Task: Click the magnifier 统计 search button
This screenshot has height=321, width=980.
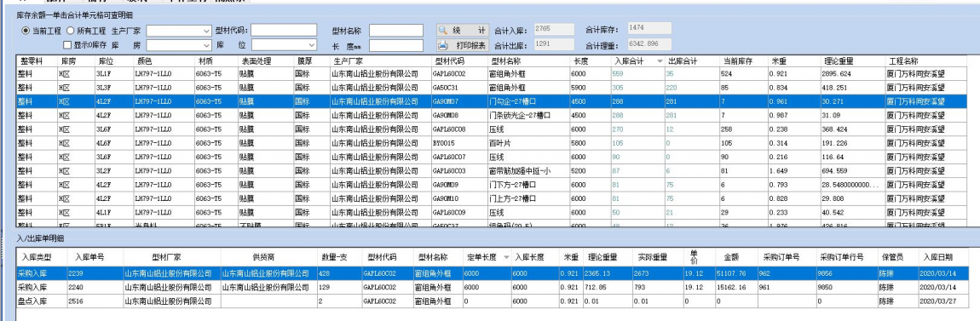Action: point(462,30)
